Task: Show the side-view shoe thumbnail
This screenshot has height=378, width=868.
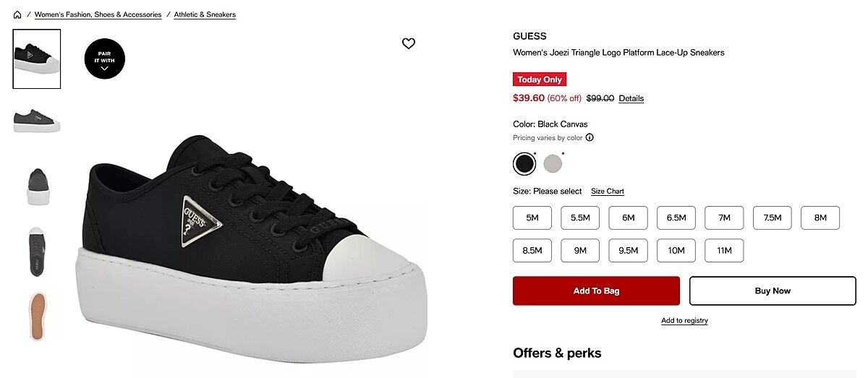Action: pyautogui.click(x=37, y=120)
